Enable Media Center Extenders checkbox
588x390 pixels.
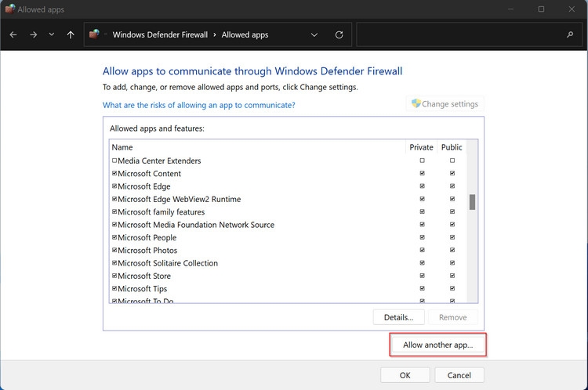point(114,161)
